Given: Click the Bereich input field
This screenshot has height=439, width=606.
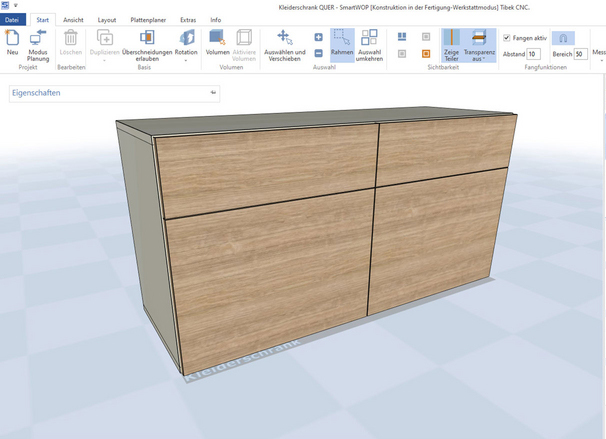Looking at the screenshot, I should 580,54.
